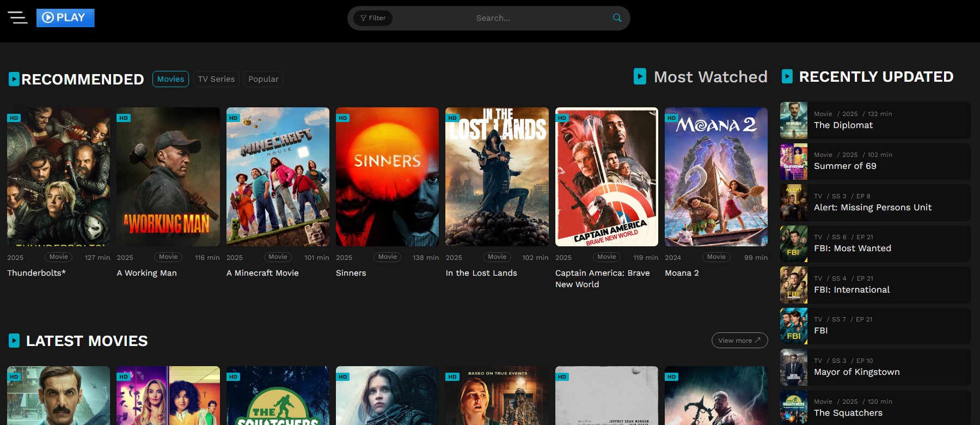This screenshot has width=980, height=425.
Task: Click the PLAY logo
Action: 65,17
